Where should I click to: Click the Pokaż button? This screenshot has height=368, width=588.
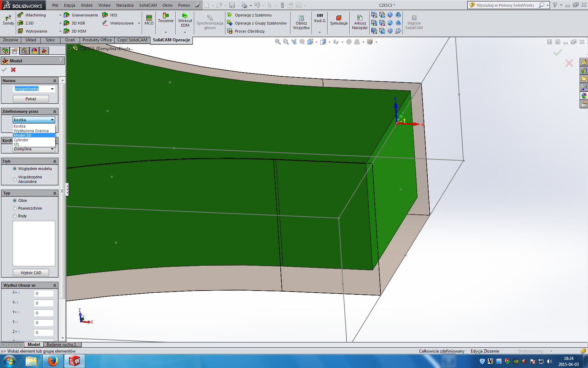click(x=31, y=99)
